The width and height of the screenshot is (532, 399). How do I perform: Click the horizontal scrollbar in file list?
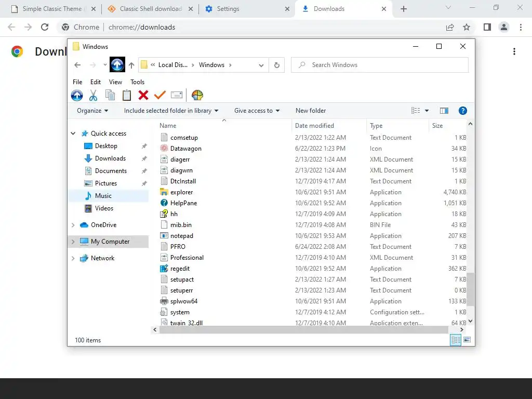click(x=303, y=329)
